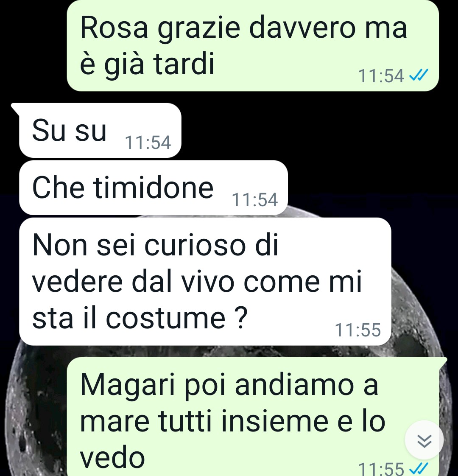Tap blue read ticks on 'Magari poi' message
458x476 pixels.
click(x=419, y=469)
